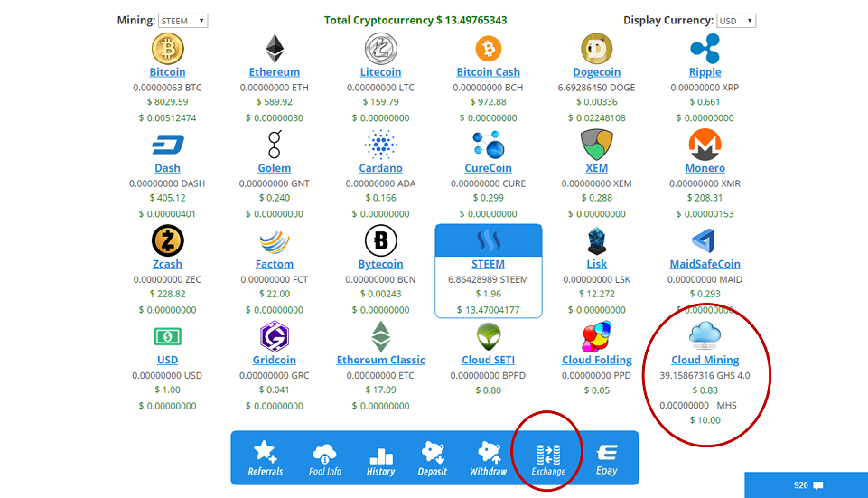868x498 pixels.
Task: Click the Bitcoin coin icon
Action: pyautogui.click(x=168, y=48)
